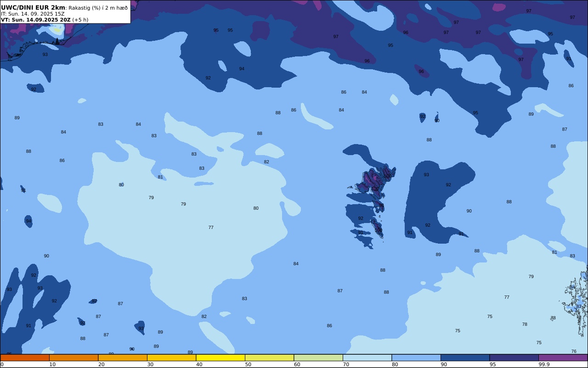Viewport: 588px width, 368px height.
Task: Click the golden 30–40 legend swatch
Action: [171, 357]
